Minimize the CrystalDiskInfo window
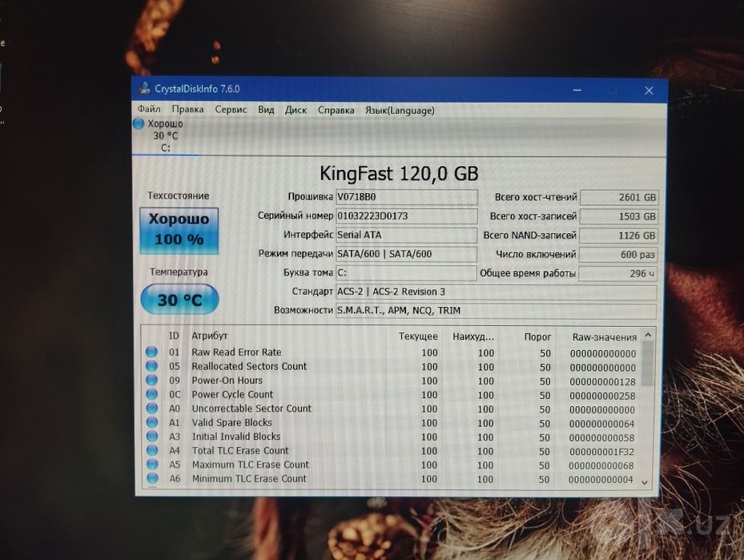Image resolution: width=744 pixels, height=560 pixels. [577, 91]
